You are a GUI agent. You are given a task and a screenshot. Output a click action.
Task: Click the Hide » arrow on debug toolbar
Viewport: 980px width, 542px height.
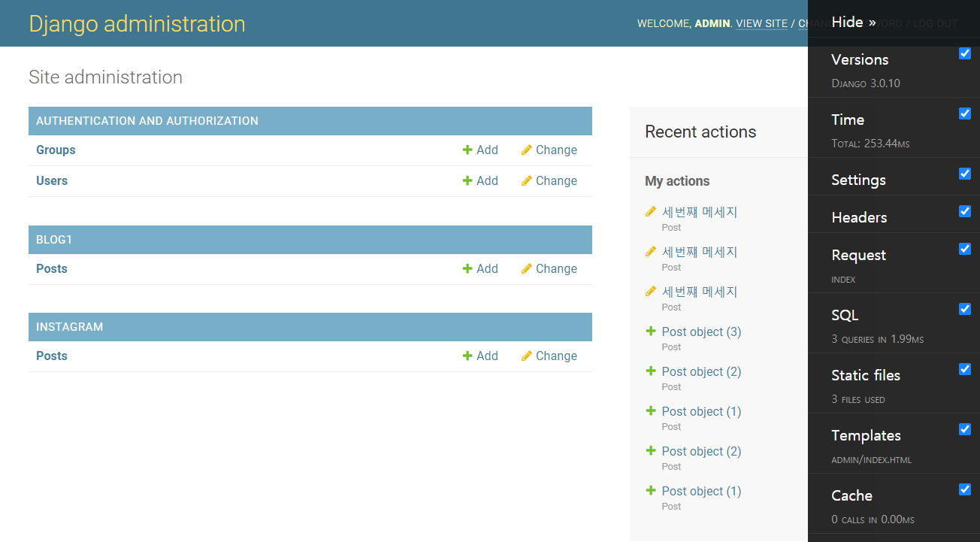click(854, 23)
